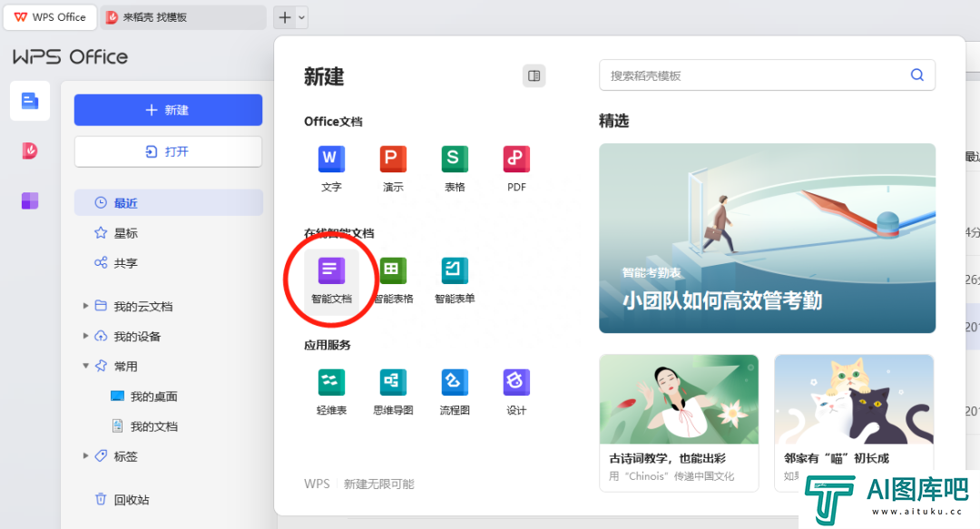Create a new 文字 Word document

coord(331,168)
